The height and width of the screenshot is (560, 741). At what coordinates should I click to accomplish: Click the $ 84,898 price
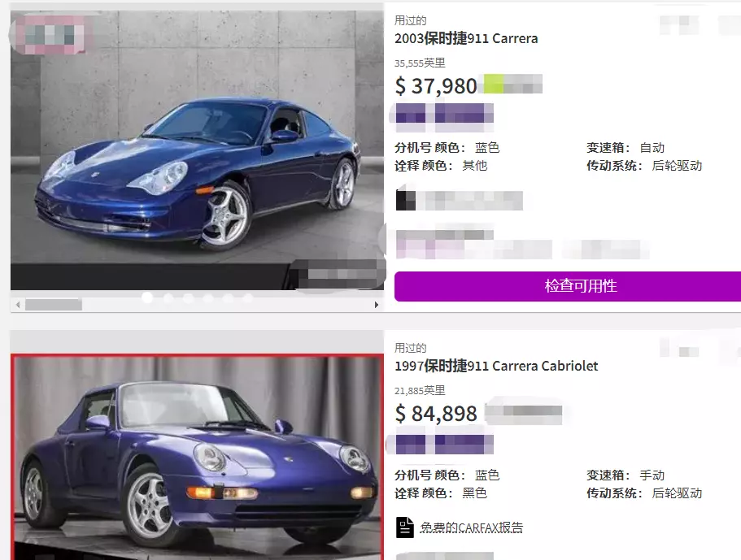pos(436,414)
